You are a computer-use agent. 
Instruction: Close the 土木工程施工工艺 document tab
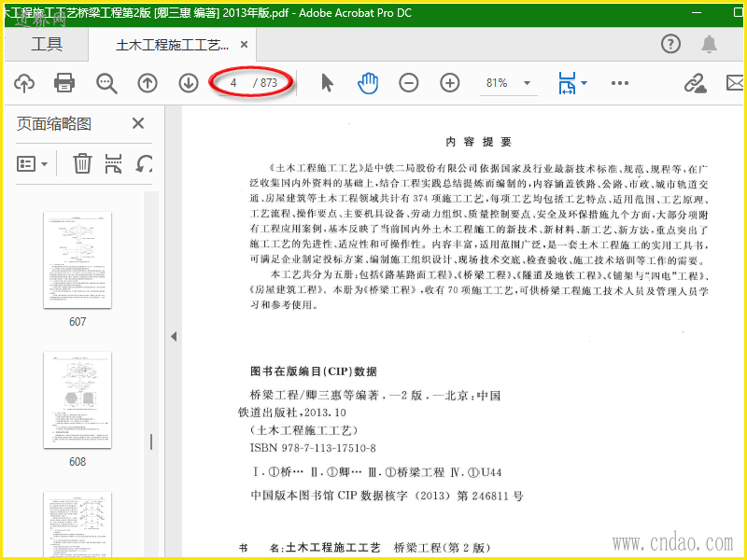pos(244,44)
